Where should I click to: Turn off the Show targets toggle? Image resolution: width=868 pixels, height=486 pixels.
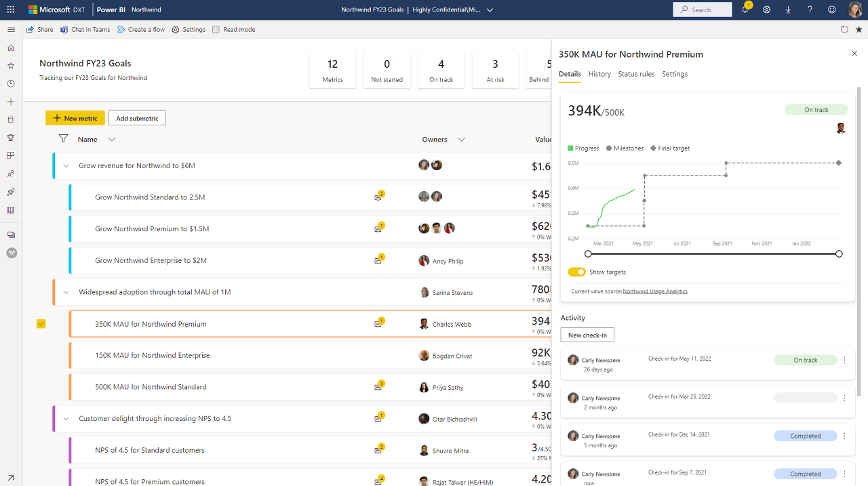[x=576, y=272]
